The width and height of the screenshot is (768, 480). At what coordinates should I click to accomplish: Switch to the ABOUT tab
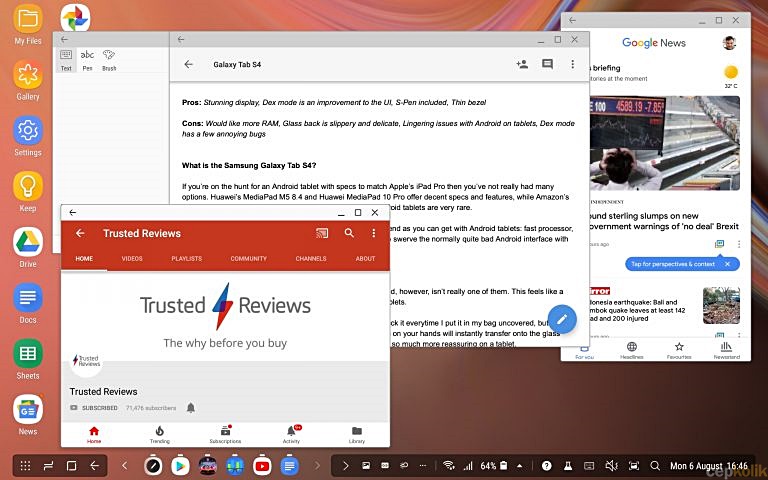pyautogui.click(x=365, y=259)
